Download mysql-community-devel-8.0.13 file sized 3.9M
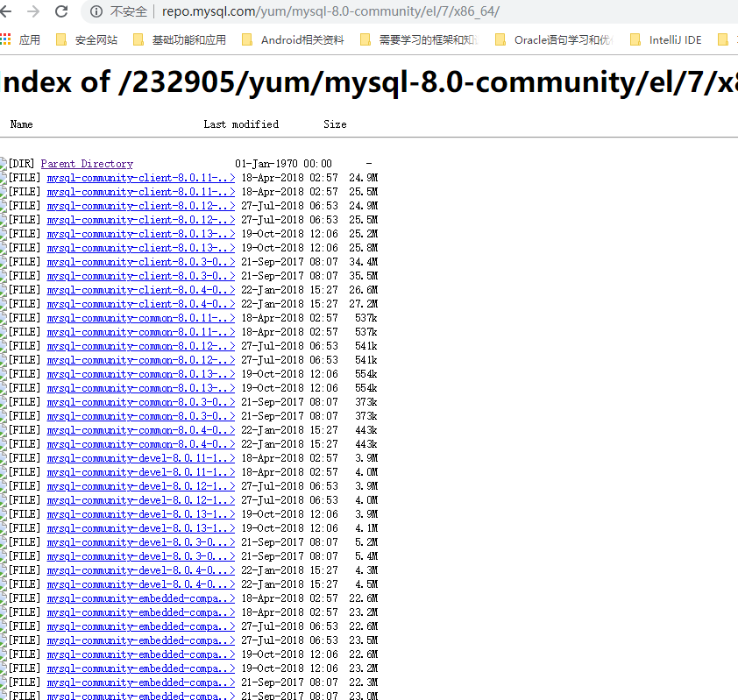The image size is (738, 700). click(141, 514)
